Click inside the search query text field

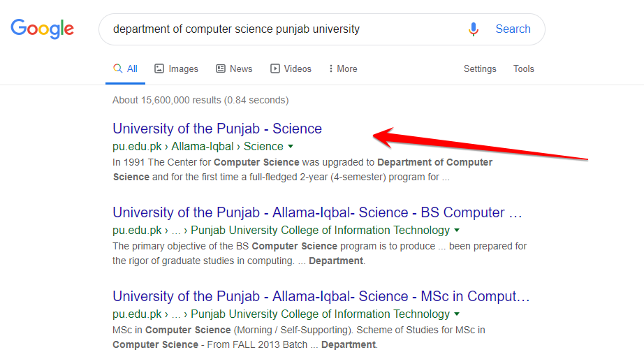tap(279, 29)
